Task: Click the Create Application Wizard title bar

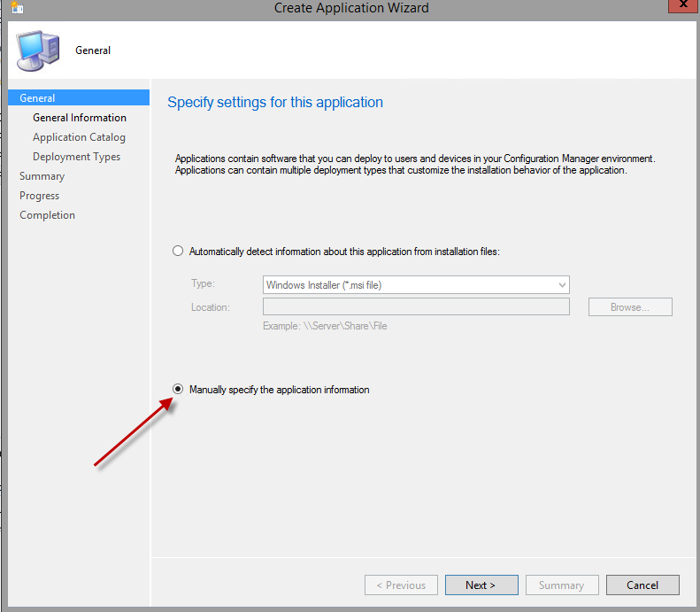Action: [350, 8]
